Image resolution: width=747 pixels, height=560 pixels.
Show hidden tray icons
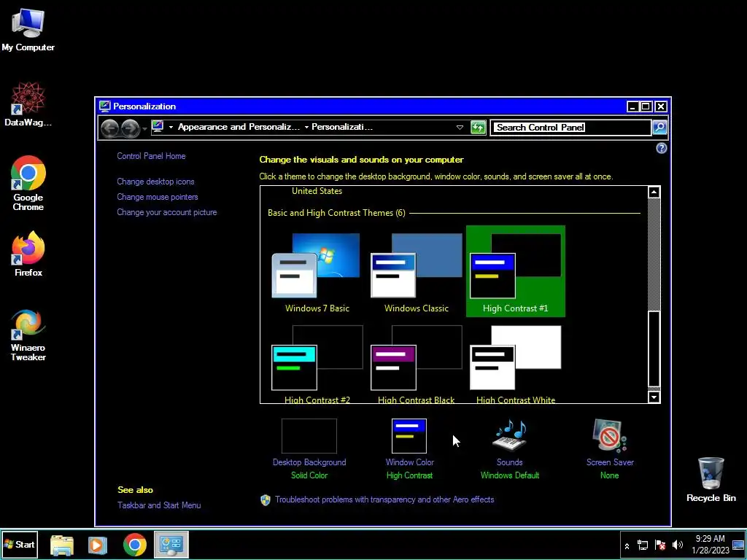pyautogui.click(x=627, y=545)
